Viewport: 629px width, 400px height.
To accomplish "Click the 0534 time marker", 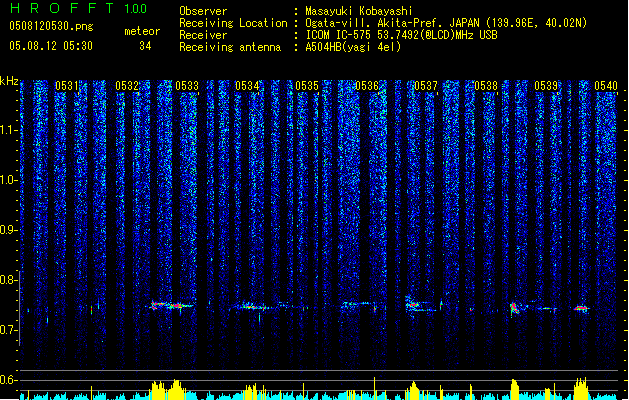I will [247, 86].
